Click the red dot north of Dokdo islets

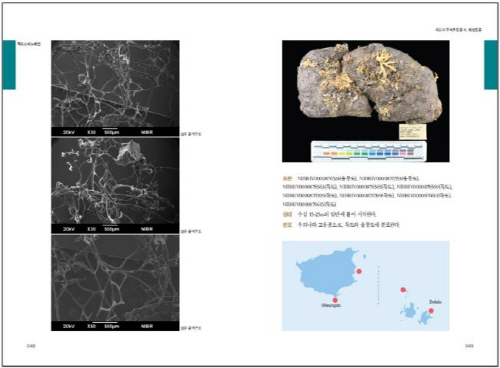click(403, 290)
